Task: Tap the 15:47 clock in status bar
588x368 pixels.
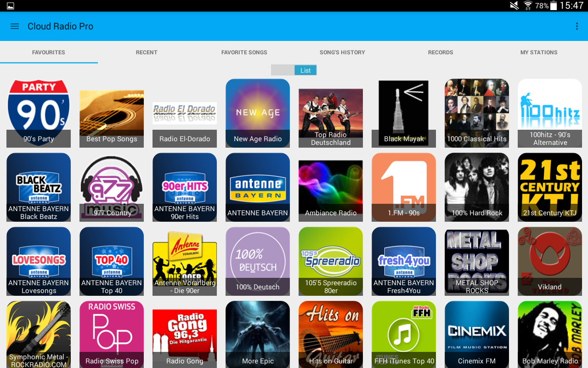Action: click(x=571, y=6)
